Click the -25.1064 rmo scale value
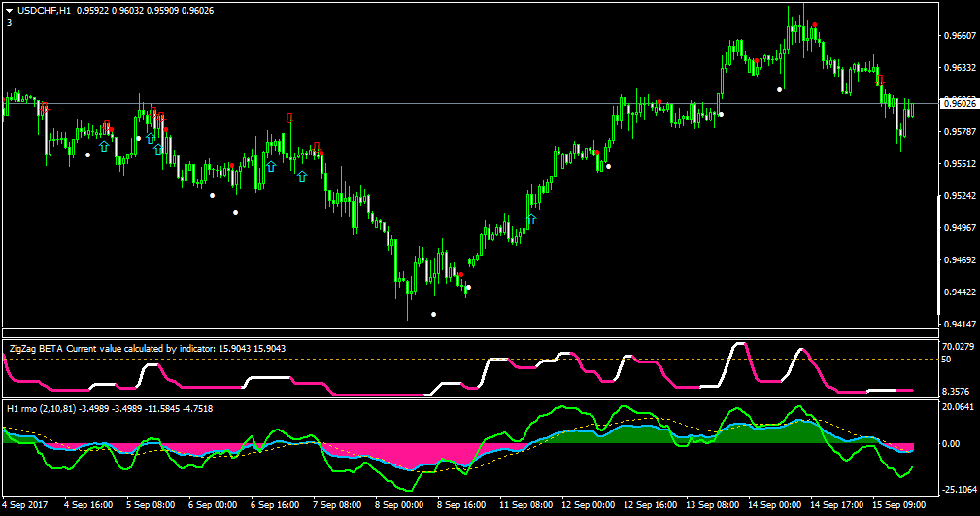The height and width of the screenshot is (516, 980). pyautogui.click(x=960, y=489)
